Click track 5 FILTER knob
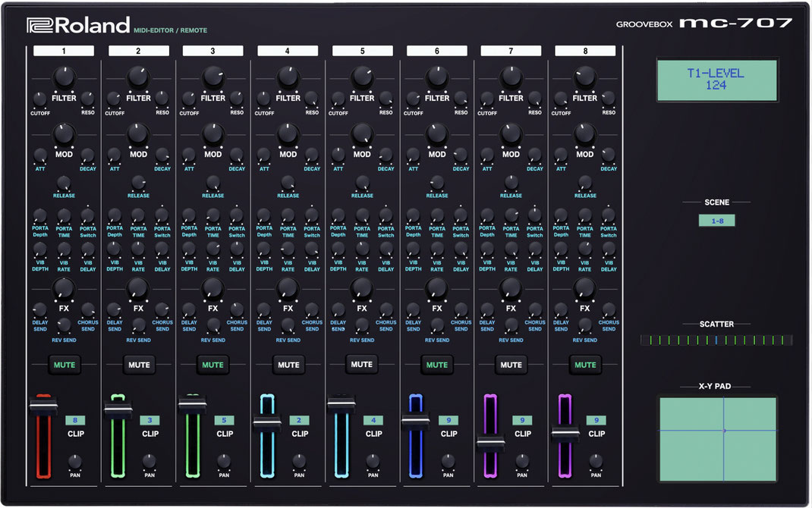Viewport: 812px width, 508px height. (x=361, y=77)
